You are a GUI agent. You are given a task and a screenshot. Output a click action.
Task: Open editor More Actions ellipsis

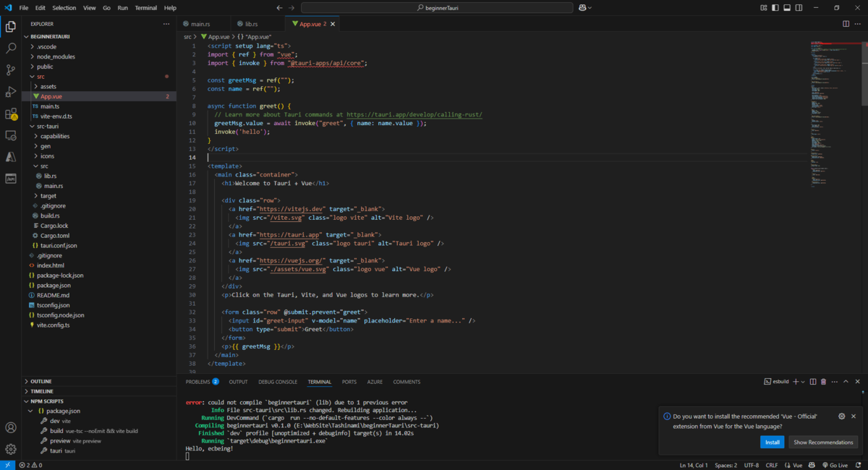[858, 23]
